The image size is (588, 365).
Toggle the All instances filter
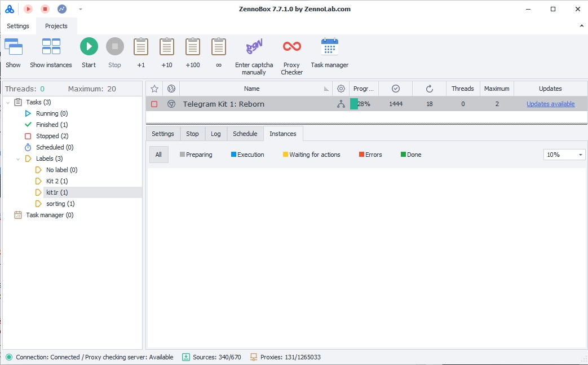[158, 155]
